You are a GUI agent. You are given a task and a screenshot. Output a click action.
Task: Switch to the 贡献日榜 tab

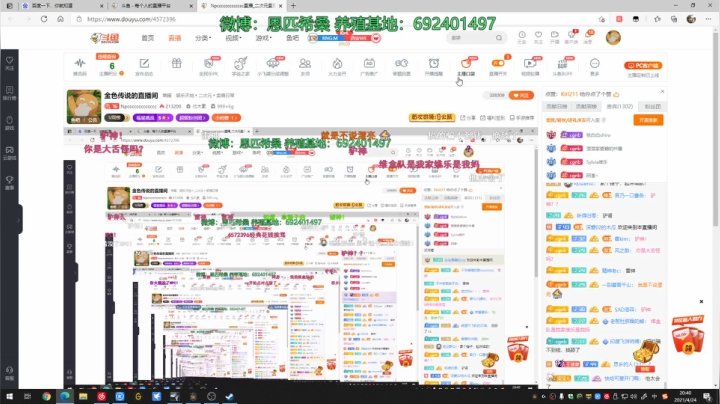pyautogui.click(x=557, y=107)
